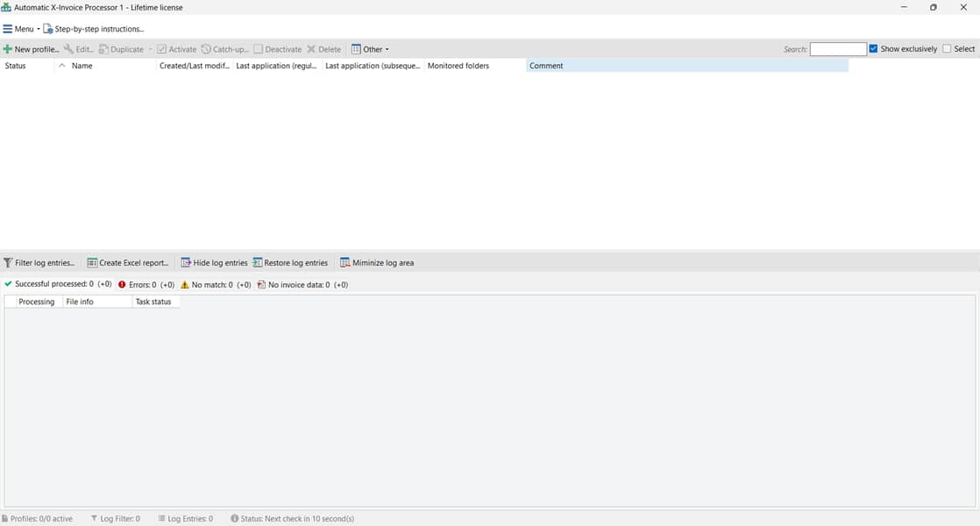Tick the Select checkbox
980x526 pixels.
click(947, 49)
